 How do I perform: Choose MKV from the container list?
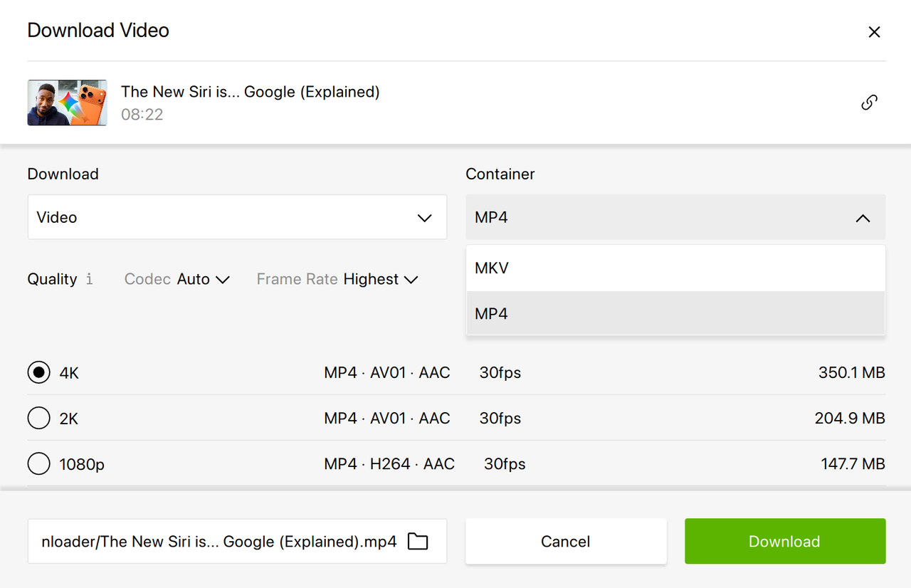675,268
